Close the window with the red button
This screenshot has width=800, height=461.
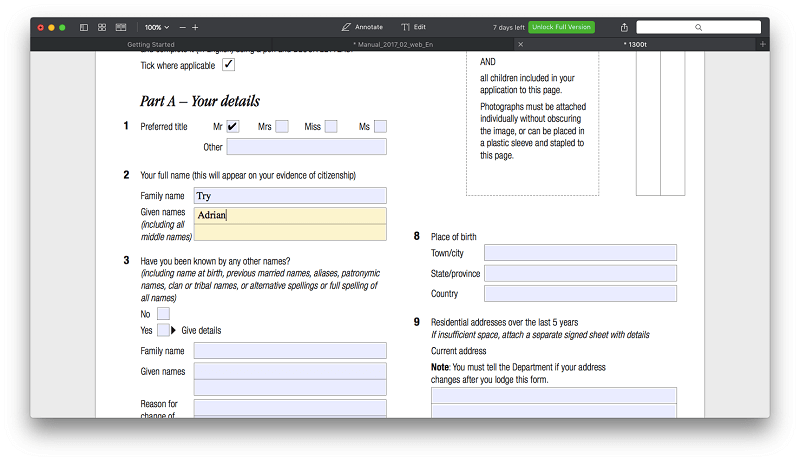(41, 28)
